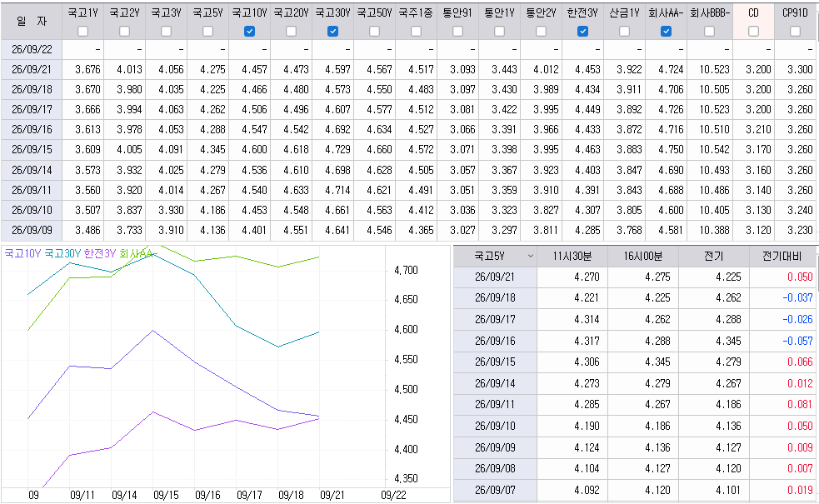Enable the 통안91 checkbox

tap(457, 32)
